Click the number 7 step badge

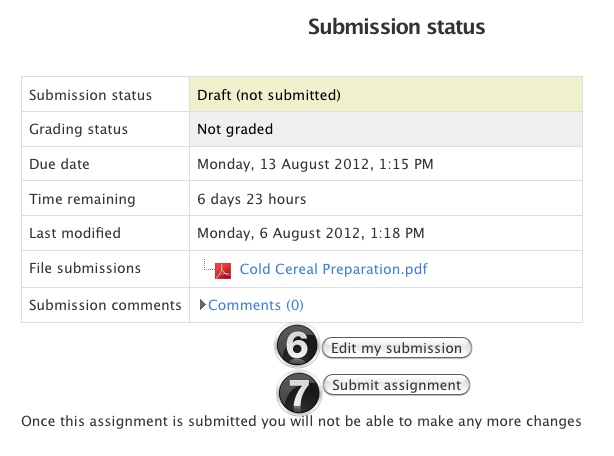(x=299, y=393)
